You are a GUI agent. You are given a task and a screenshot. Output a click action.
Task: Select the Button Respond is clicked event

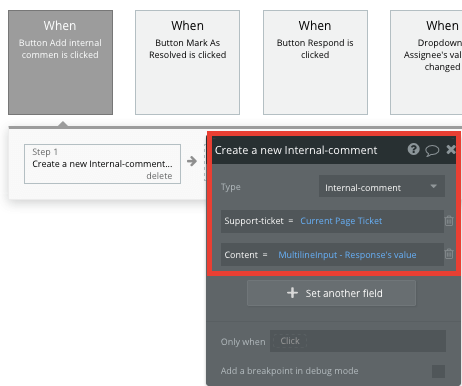click(315, 63)
